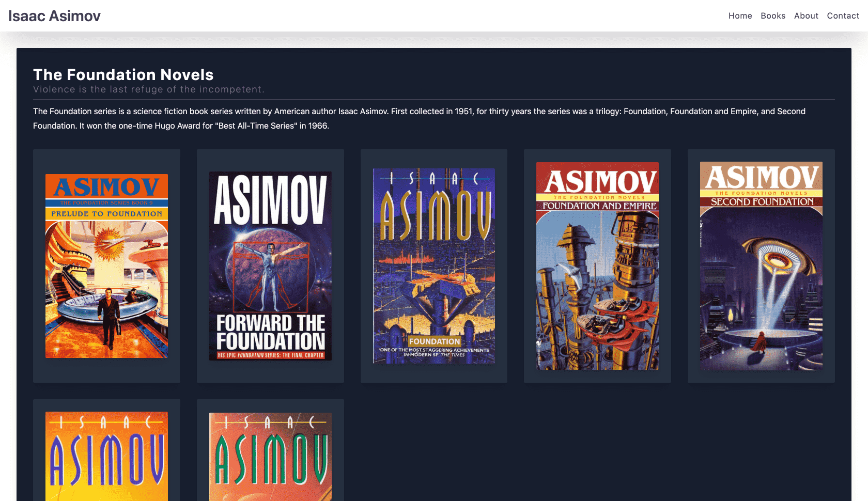Select the yellow-orange Asimov cover in second row
This screenshot has width=868, height=501.
pyautogui.click(x=106, y=456)
